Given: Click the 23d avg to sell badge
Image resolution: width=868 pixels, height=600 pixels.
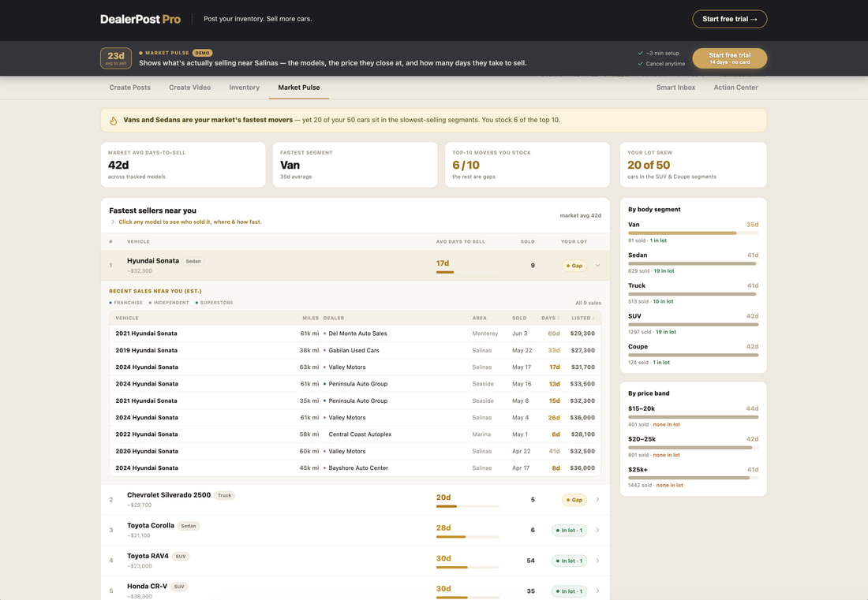Looking at the screenshot, I should [x=116, y=58].
